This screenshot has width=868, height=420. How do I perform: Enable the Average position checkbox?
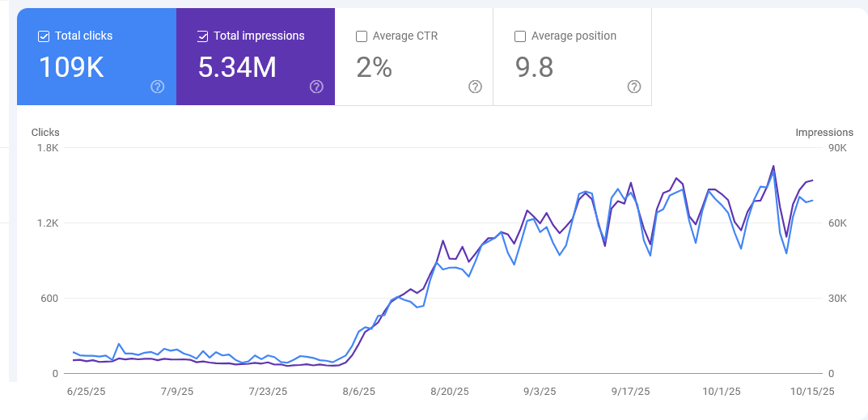(520, 36)
